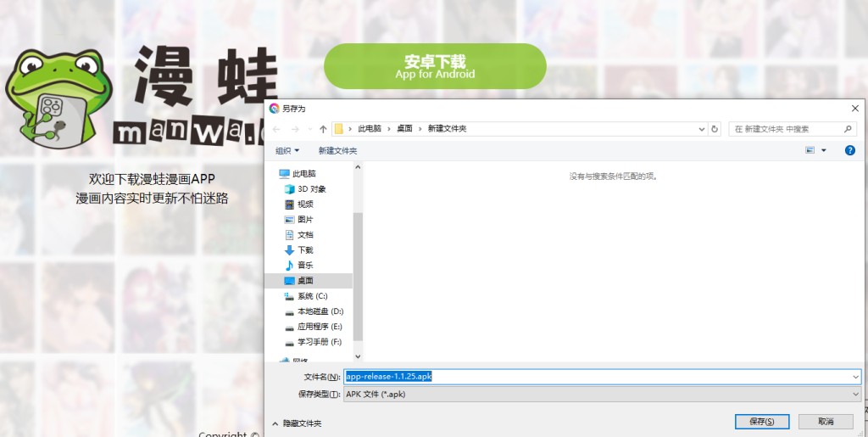Click the 系统 (C:) drive icon
The width and height of the screenshot is (868, 437).
pyautogui.click(x=289, y=296)
